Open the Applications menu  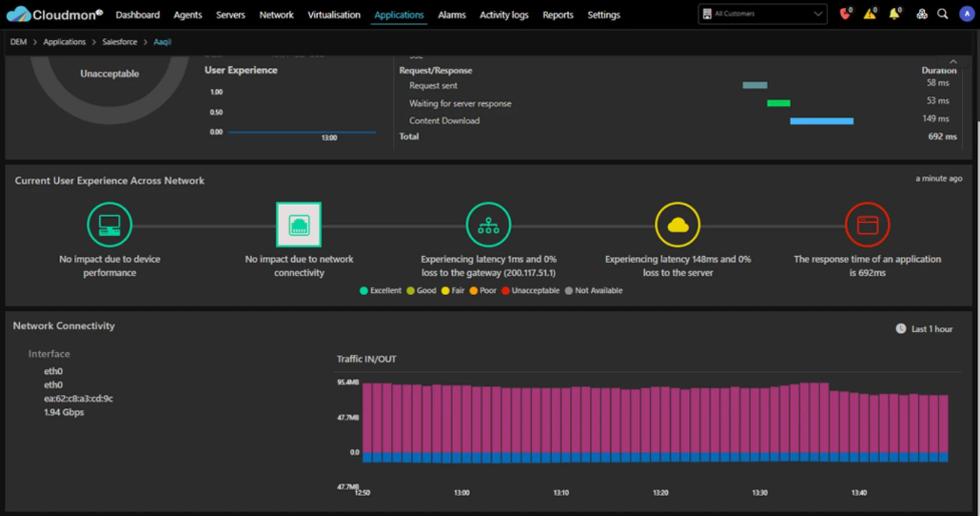click(x=399, y=14)
